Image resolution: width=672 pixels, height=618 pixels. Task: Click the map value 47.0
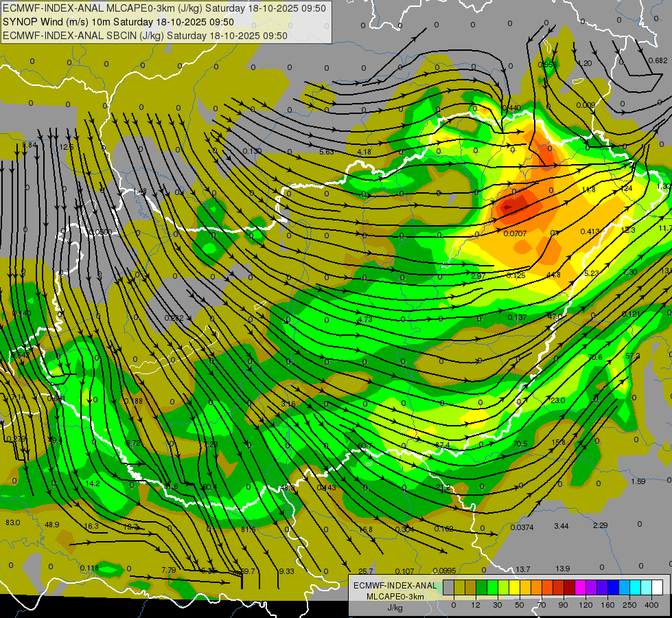(555, 317)
